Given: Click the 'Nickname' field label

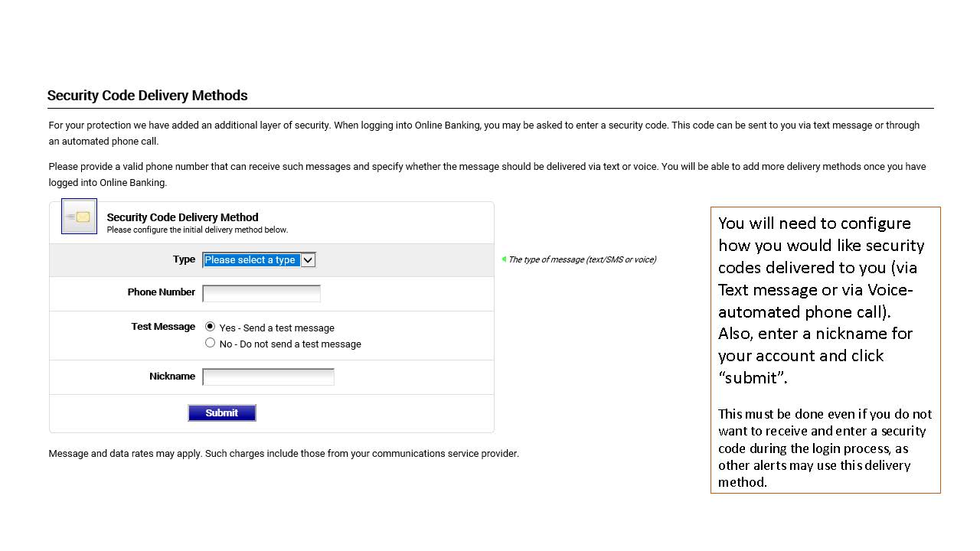Looking at the screenshot, I should tap(171, 377).
